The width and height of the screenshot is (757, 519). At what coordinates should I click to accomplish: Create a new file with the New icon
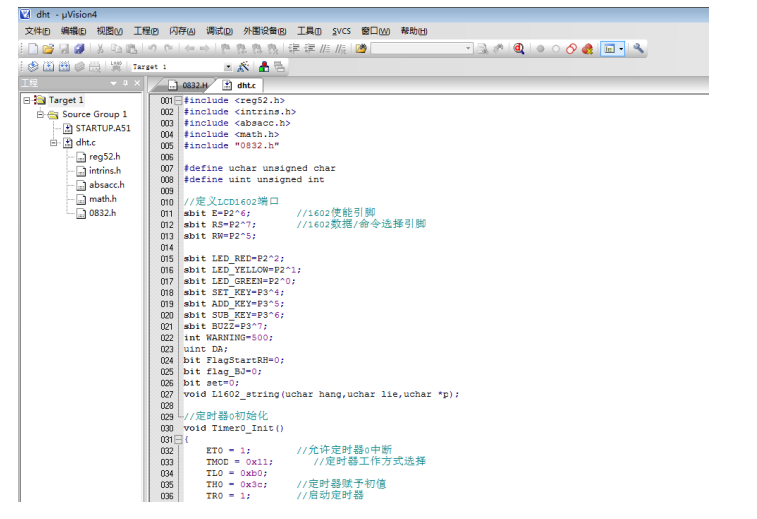(x=33, y=49)
